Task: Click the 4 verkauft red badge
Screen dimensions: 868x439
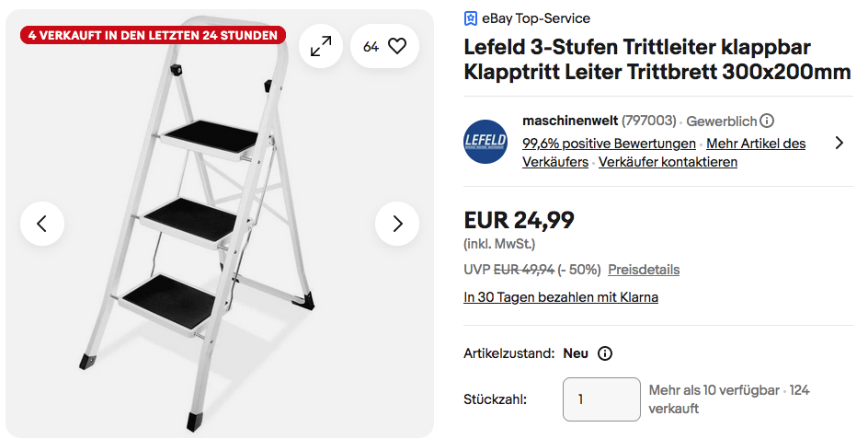Action: tap(153, 36)
